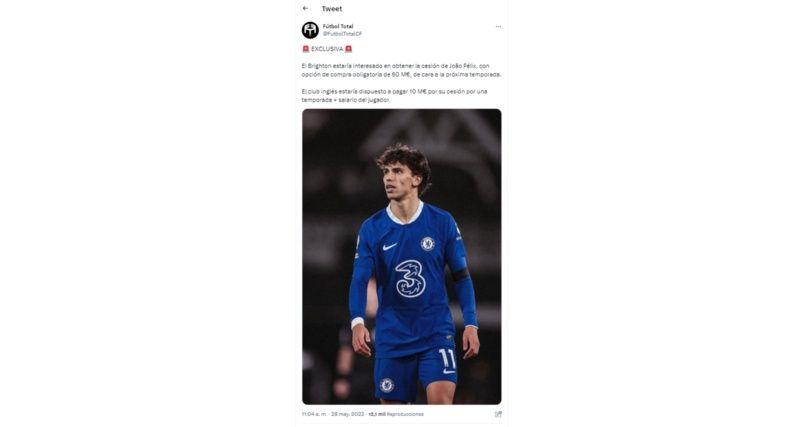This screenshot has width=800, height=427.
Task: Click the share icon below the photo
Action: click(x=498, y=413)
